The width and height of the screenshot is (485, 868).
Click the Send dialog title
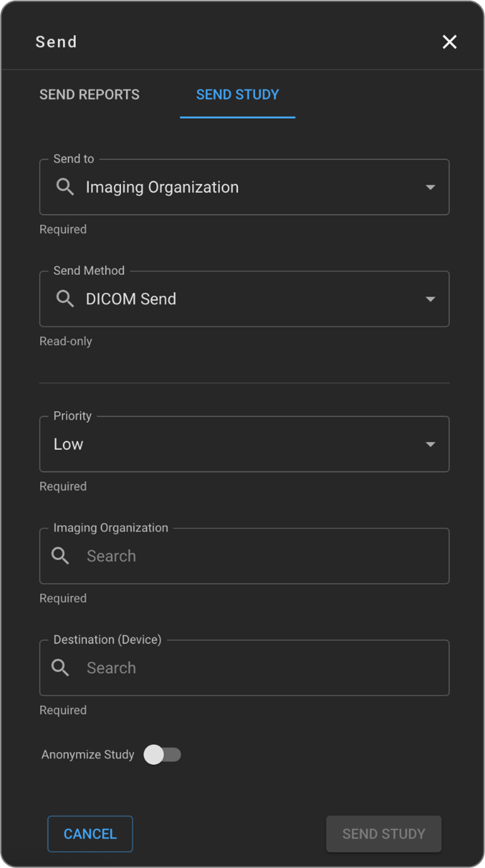tap(56, 42)
